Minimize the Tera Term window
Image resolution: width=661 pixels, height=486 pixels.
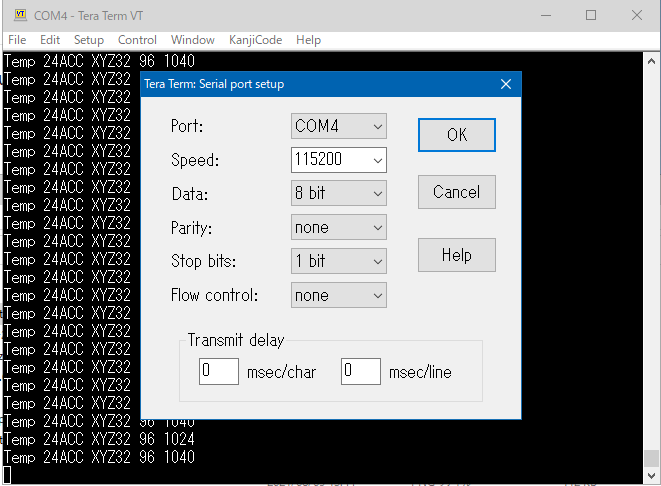click(546, 16)
